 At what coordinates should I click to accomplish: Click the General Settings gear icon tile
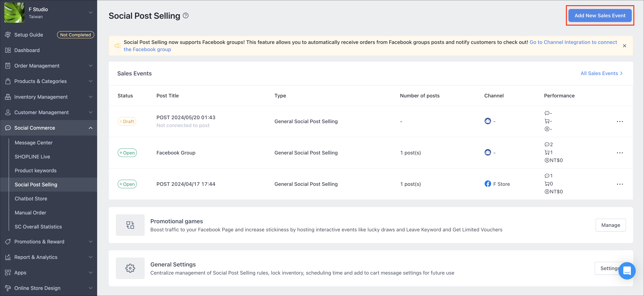point(130,268)
